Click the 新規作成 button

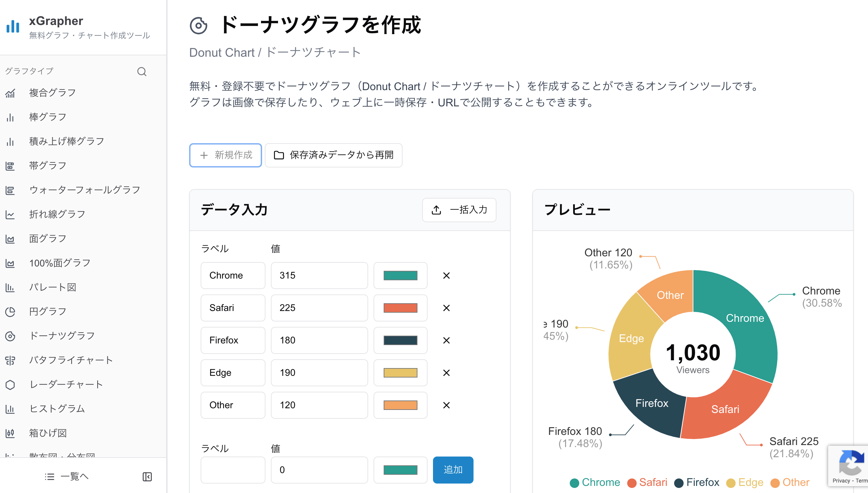pos(225,155)
